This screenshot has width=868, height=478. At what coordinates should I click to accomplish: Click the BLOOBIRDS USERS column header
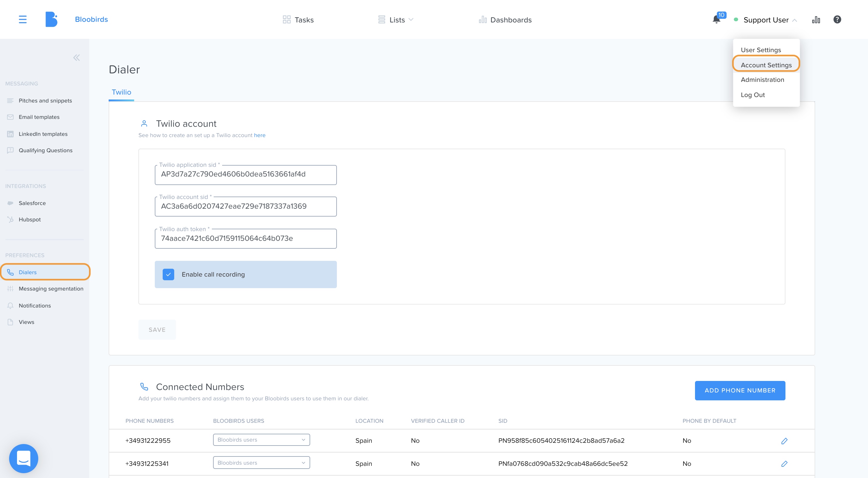point(239,421)
